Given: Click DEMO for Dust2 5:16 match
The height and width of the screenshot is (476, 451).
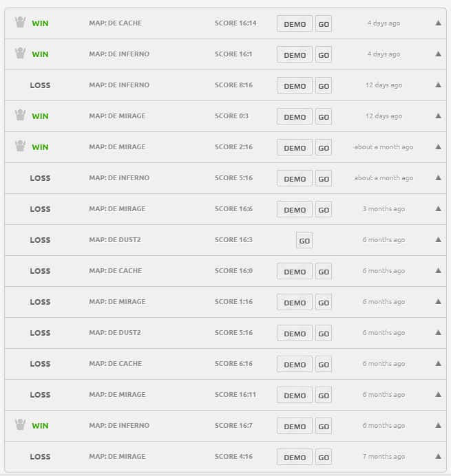Looking at the screenshot, I should click(x=295, y=334).
